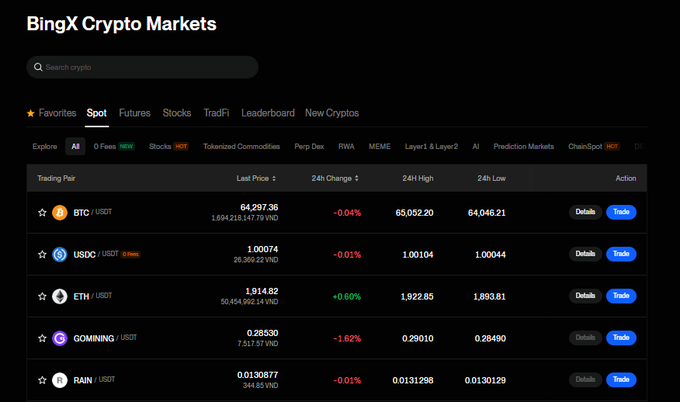
Task: Click the GOMINING change -1.62%
Action: (347, 339)
